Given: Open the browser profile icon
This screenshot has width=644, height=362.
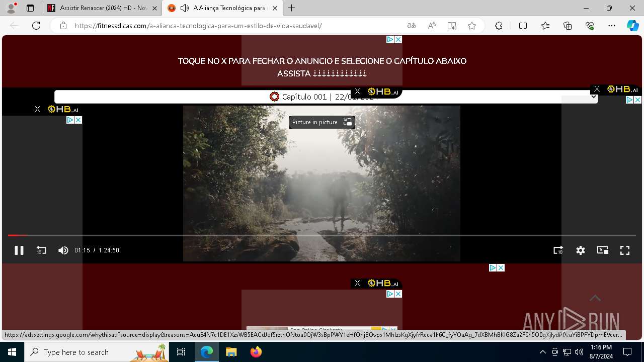Looking at the screenshot, I should 11,8.
